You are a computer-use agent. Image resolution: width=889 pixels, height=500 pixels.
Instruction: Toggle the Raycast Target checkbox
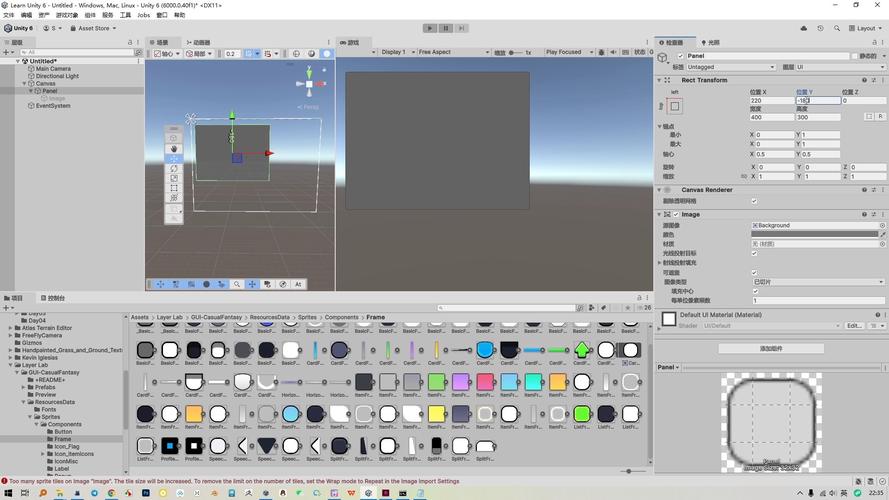tap(754, 253)
